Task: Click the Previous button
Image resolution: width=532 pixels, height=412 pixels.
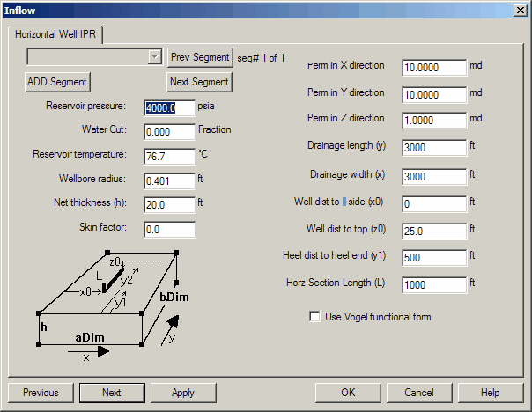Action: [x=41, y=393]
